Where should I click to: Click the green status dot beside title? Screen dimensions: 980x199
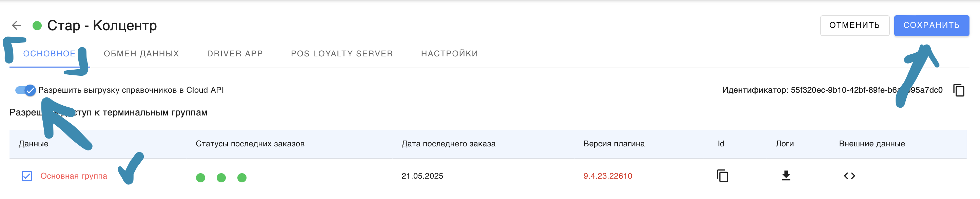click(37, 25)
